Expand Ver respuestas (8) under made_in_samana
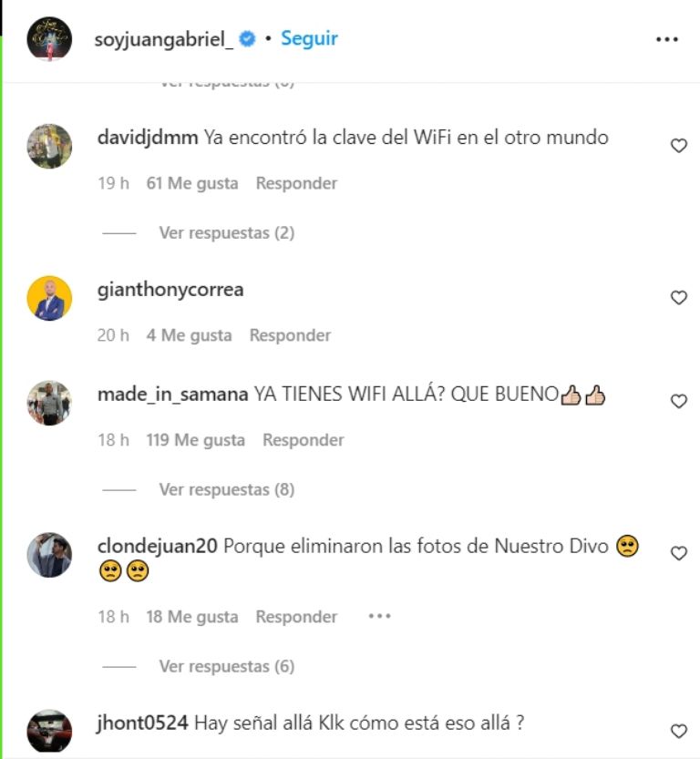Screen dimensions: 700x759 [x=227, y=489]
